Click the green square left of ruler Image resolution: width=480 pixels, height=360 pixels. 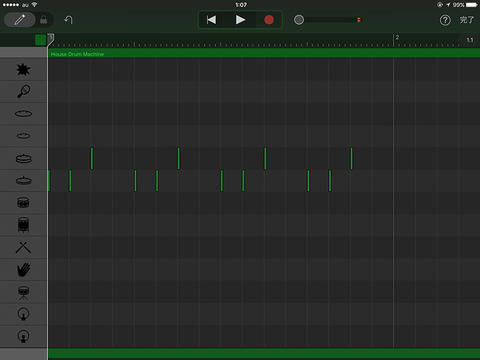click(40, 40)
